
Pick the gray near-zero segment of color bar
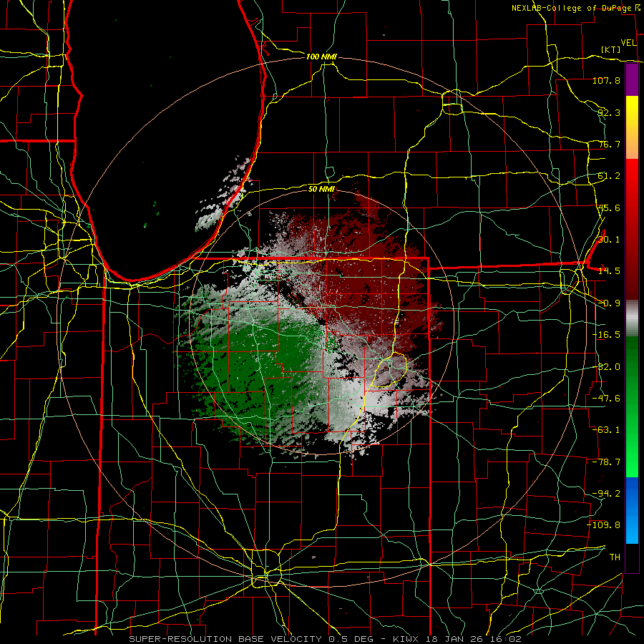click(x=632, y=318)
